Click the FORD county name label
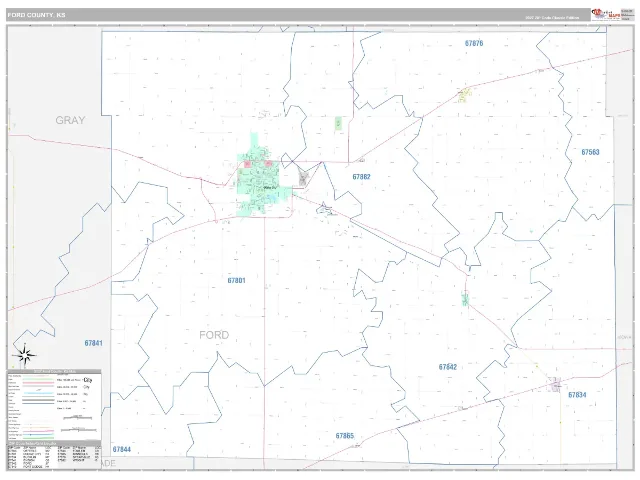640x480 pixels. point(214,335)
